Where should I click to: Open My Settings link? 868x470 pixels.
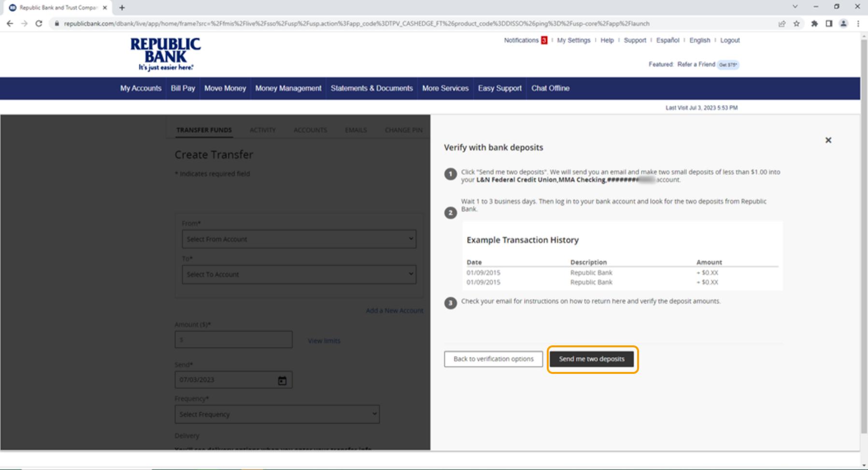[573, 40]
